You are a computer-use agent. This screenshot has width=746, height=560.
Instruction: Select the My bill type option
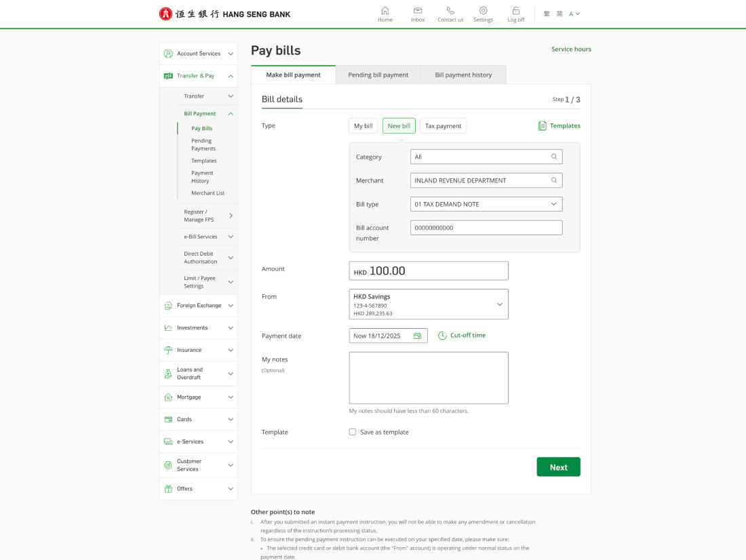(x=364, y=126)
